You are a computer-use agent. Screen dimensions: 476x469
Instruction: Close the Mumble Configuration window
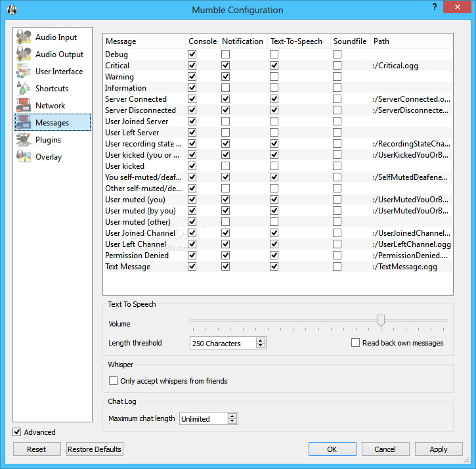click(457, 7)
